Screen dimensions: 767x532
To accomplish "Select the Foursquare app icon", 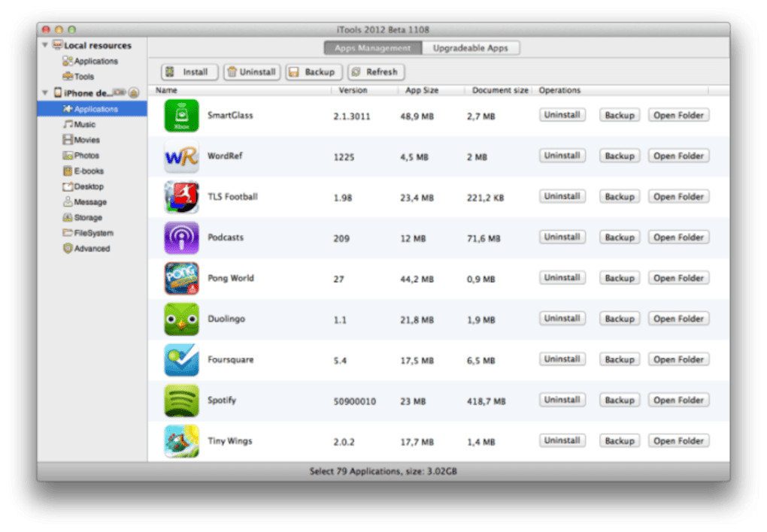I will pos(181,360).
